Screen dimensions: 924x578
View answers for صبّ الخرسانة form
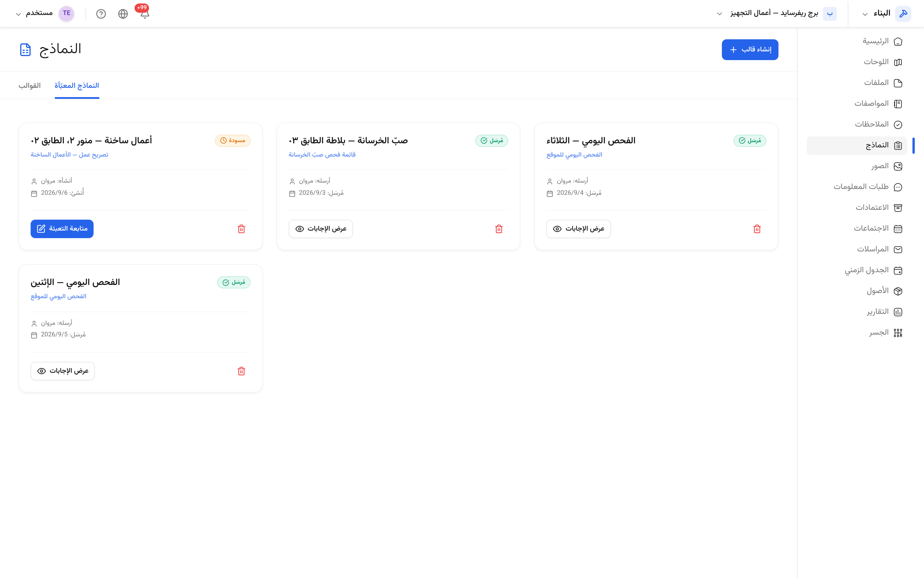(x=321, y=229)
